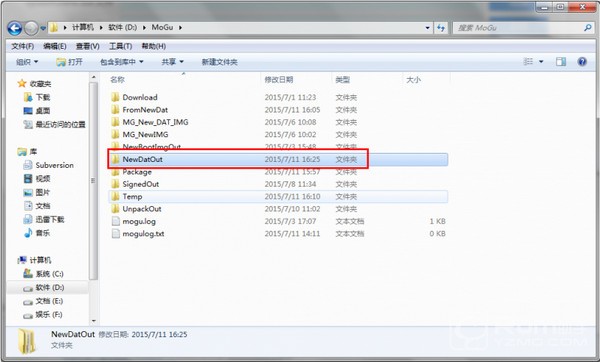The height and width of the screenshot is (362, 600).
Task: Select the Temp folder icon
Action: pyautogui.click(x=115, y=197)
